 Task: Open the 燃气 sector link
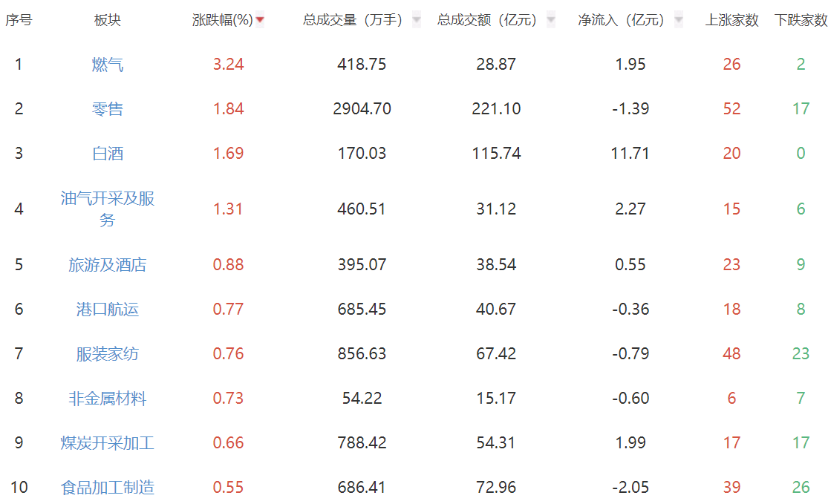108,65
